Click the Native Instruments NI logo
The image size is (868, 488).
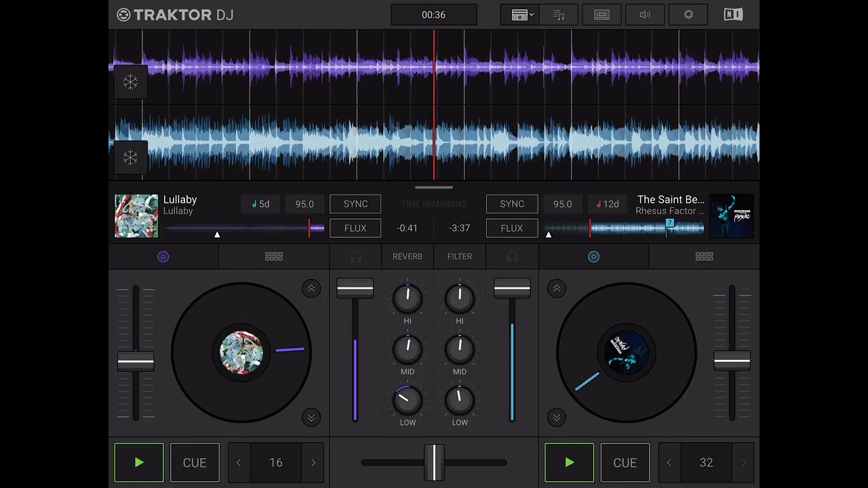tap(733, 15)
